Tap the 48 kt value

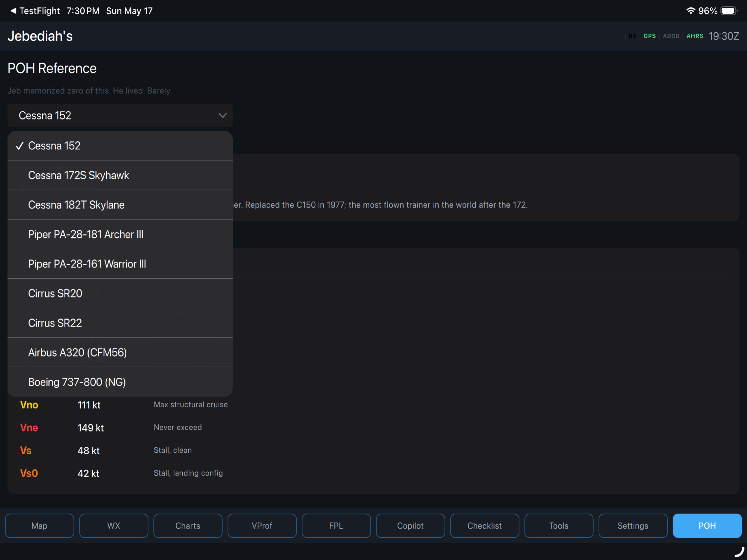point(89,451)
